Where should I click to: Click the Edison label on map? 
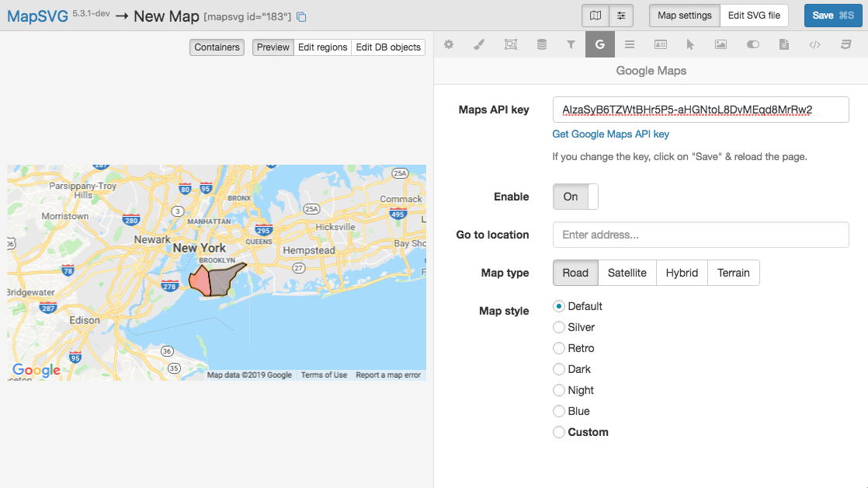coord(85,320)
